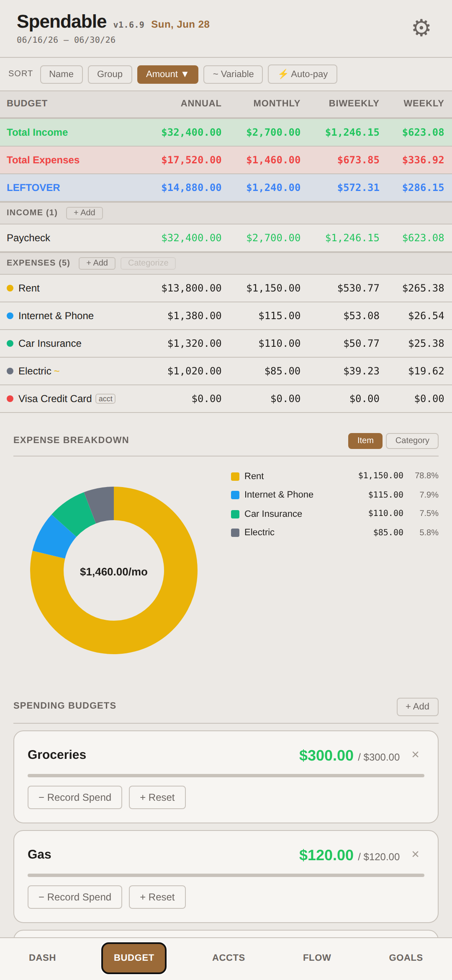Toggle the Variable filter
The width and height of the screenshot is (452, 980).
233,74
